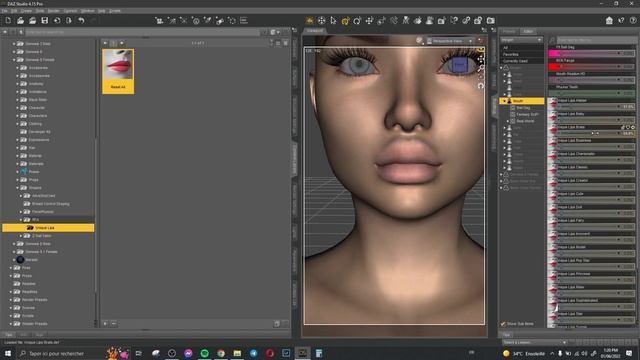Toggle lock icon on Unique Lips Bratz

(x=623, y=127)
